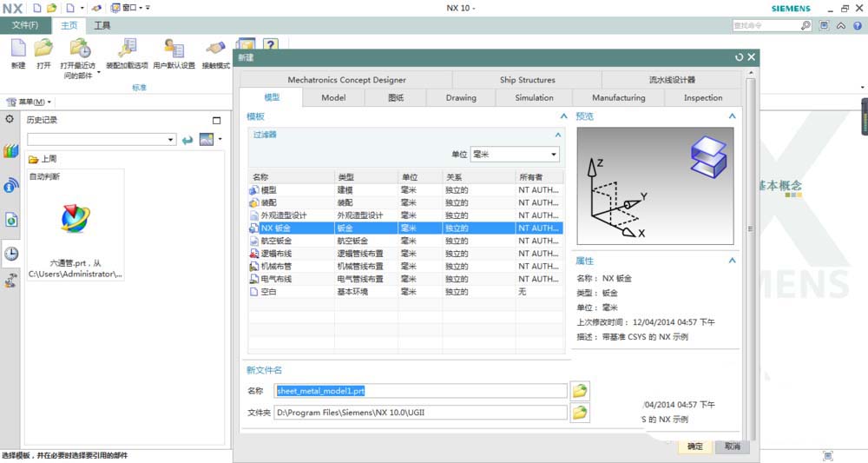This screenshot has height=463, width=868.
Task: Click the 文件夹 folder path field
Action: (421, 413)
